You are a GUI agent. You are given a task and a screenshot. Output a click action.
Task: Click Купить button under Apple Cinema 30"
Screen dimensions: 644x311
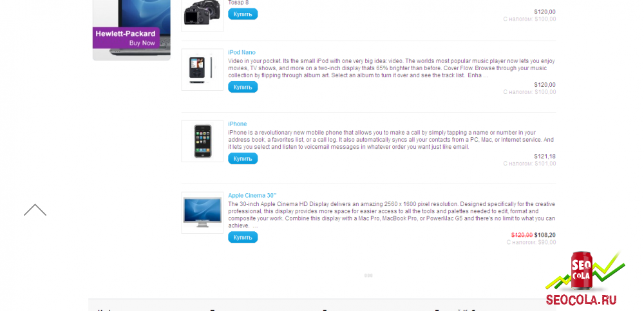tap(243, 237)
